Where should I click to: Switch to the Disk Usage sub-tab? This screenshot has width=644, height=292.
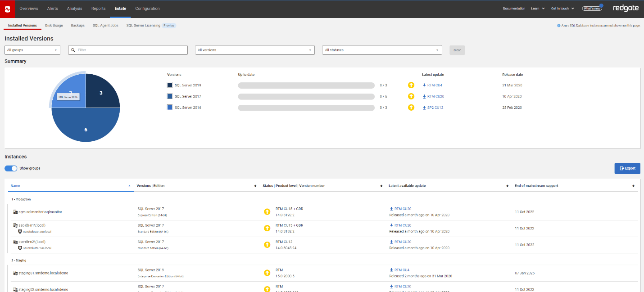(x=54, y=26)
